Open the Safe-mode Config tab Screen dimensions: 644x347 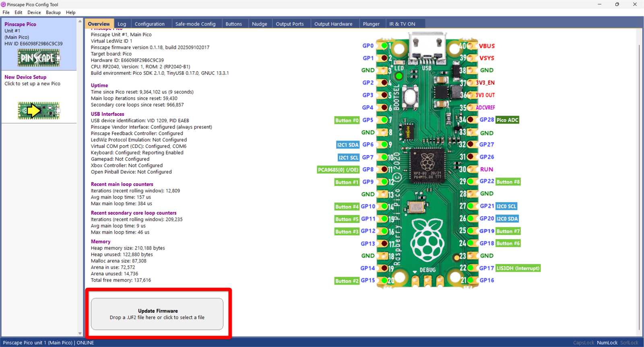tap(196, 24)
